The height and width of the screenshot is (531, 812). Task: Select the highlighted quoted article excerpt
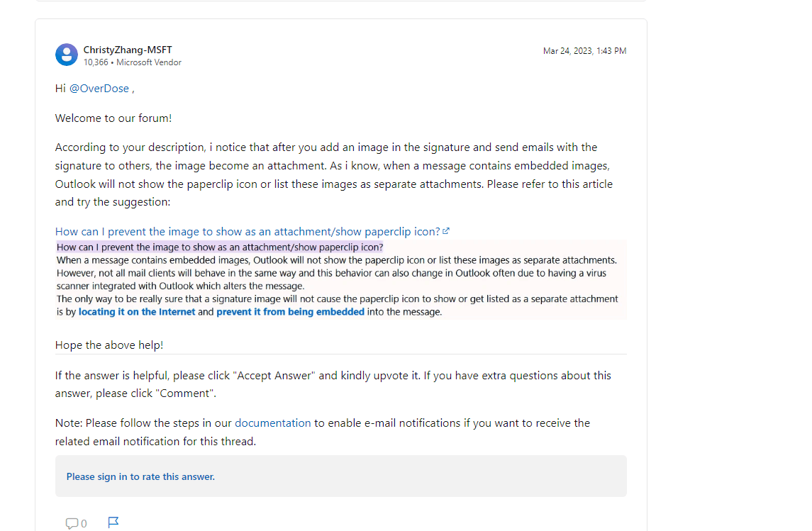click(340, 279)
